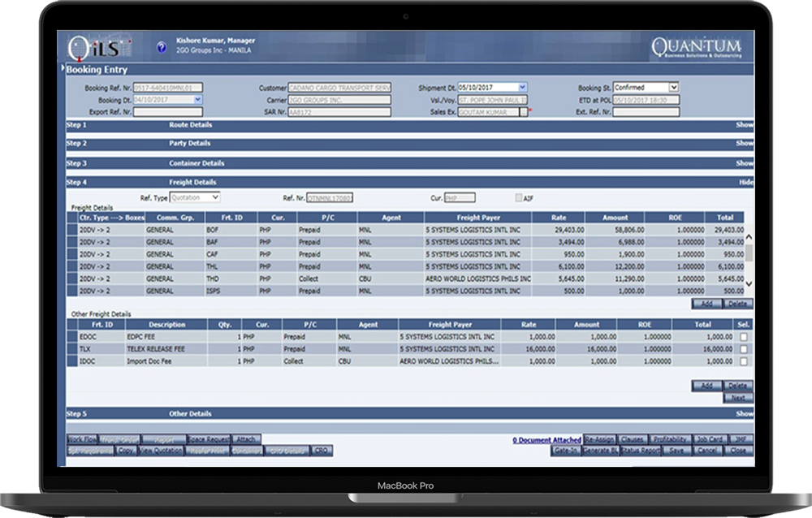Open the Shipment Dt date dropdown
The image size is (812, 518).
(x=522, y=87)
